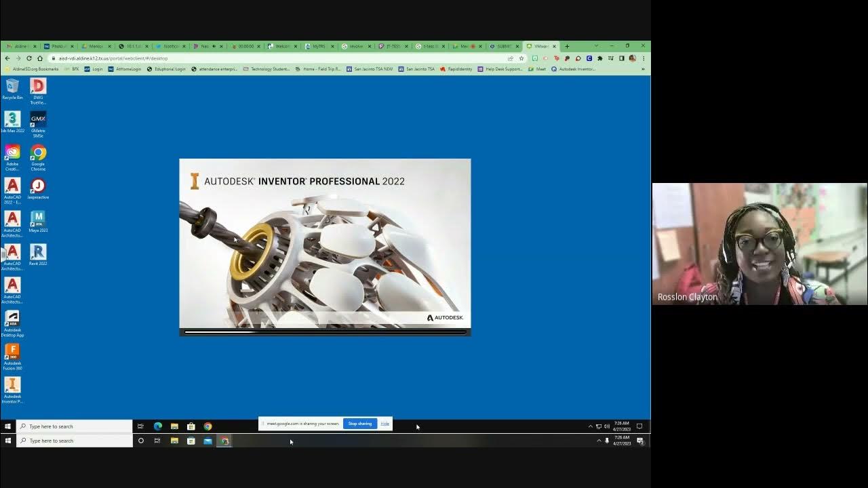
Task: Click the remote desktop search box
Action: pyautogui.click(x=75, y=426)
